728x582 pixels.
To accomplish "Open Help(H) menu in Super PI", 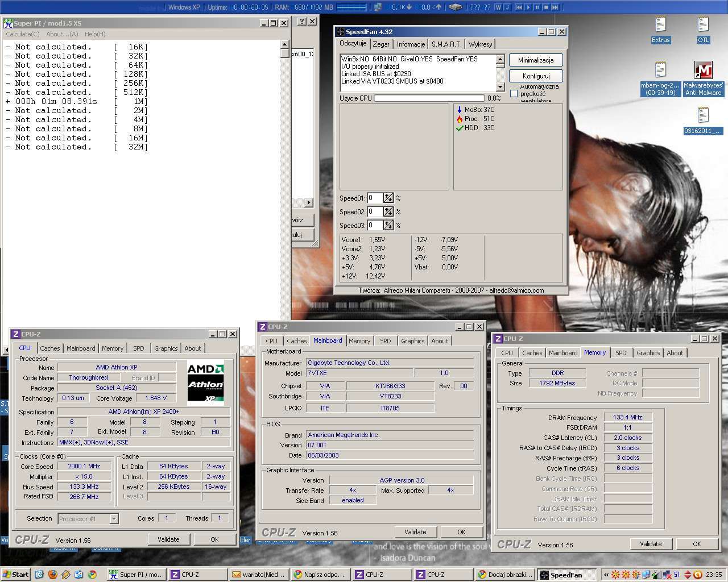I will pyautogui.click(x=95, y=34).
